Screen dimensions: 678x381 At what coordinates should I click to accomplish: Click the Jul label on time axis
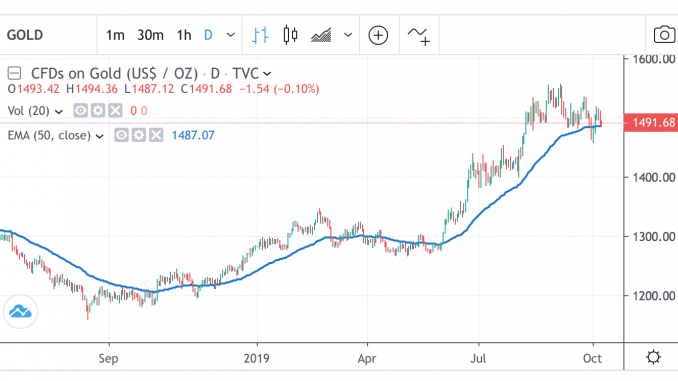[x=478, y=359]
